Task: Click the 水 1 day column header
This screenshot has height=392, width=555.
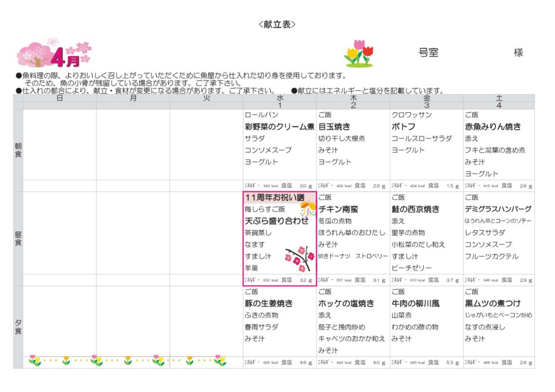Action: pos(279,102)
